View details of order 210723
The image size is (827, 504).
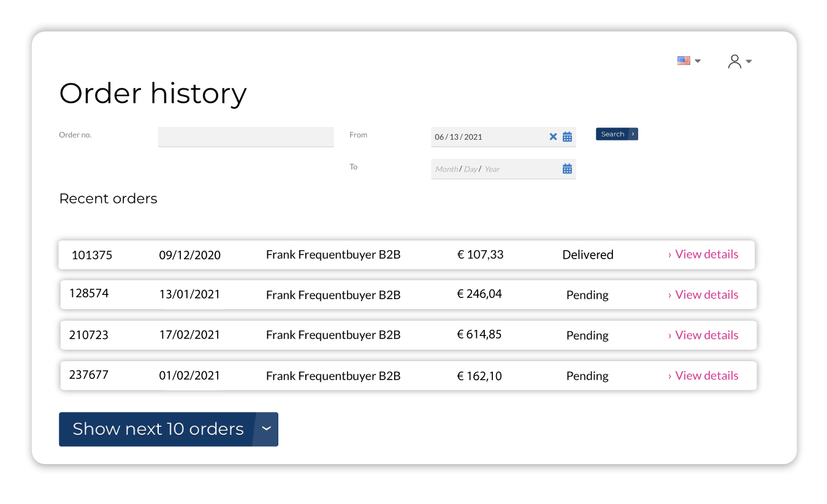point(706,335)
